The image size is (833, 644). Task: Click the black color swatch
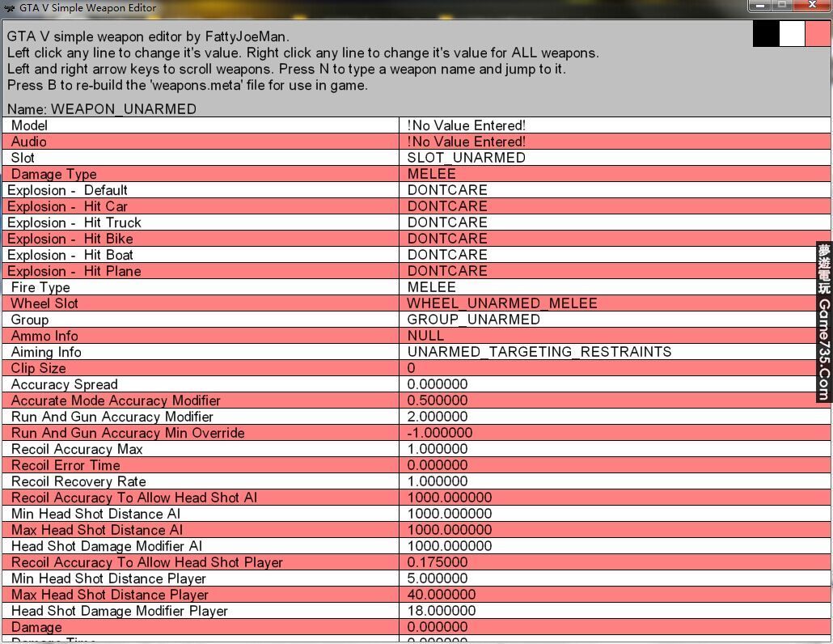[766, 33]
